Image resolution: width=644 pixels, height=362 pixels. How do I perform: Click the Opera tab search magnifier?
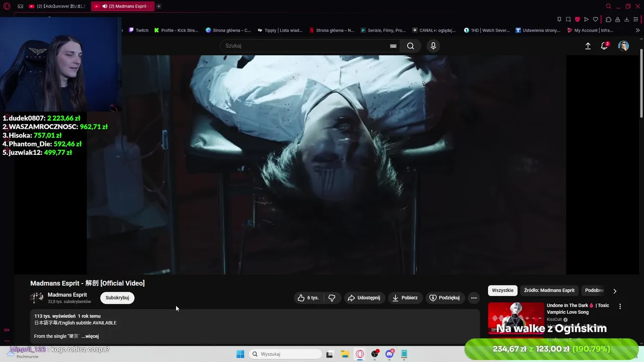pyautogui.click(x=608, y=6)
